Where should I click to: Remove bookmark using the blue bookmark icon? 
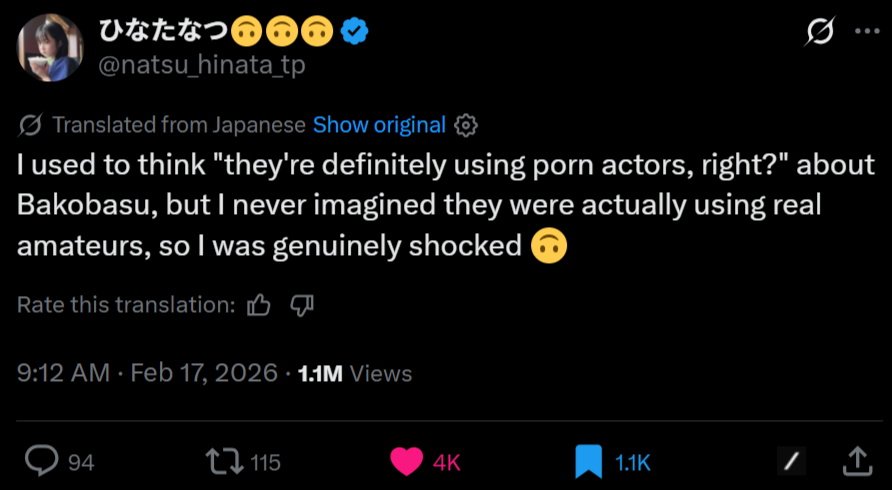[588, 461]
